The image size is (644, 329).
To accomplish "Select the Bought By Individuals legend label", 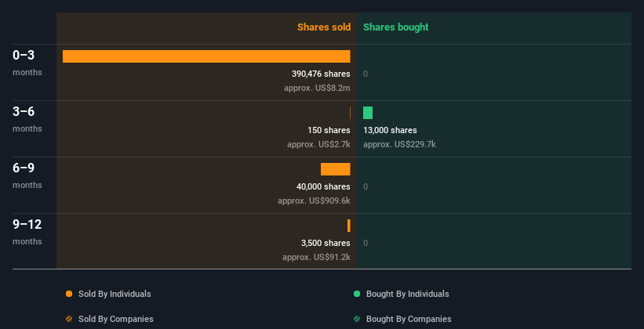I will [407, 294].
